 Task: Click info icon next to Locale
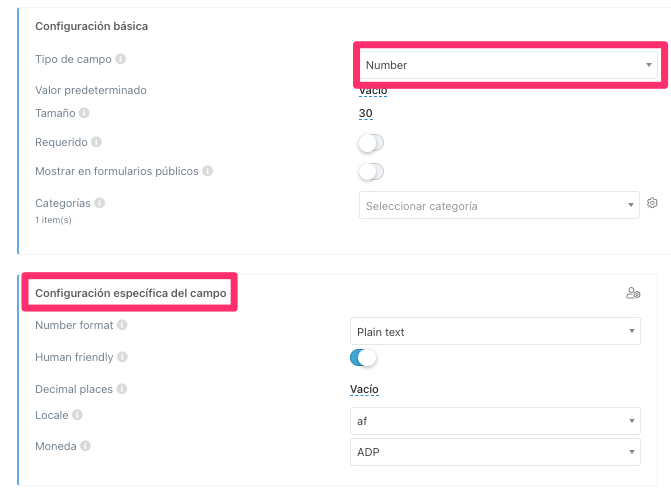pos(77,414)
